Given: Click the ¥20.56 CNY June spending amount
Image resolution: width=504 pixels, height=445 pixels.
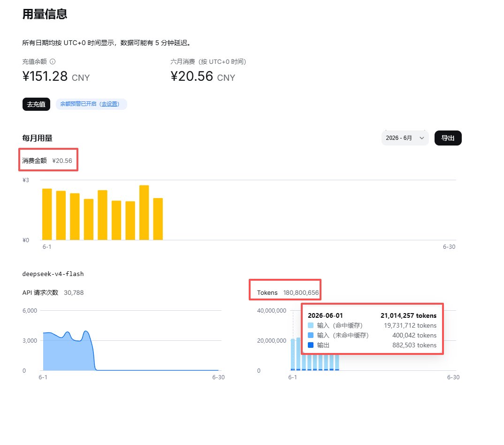Looking at the screenshot, I should pos(203,77).
